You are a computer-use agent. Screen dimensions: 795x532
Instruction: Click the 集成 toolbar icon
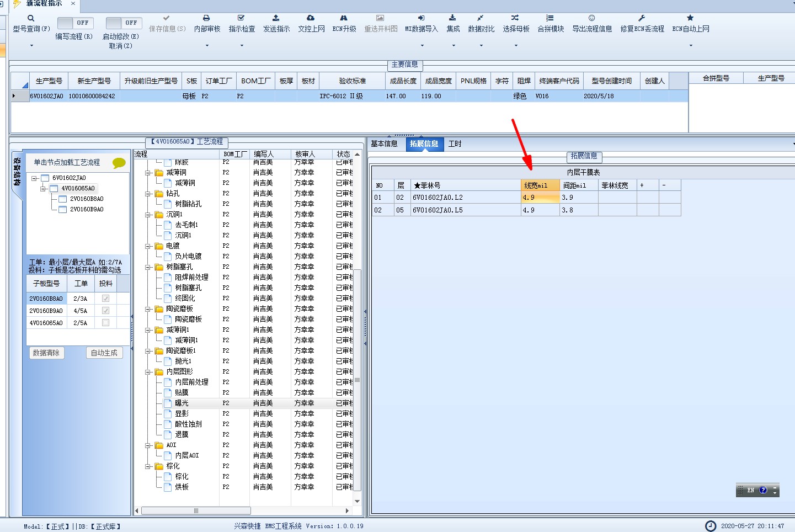453,18
